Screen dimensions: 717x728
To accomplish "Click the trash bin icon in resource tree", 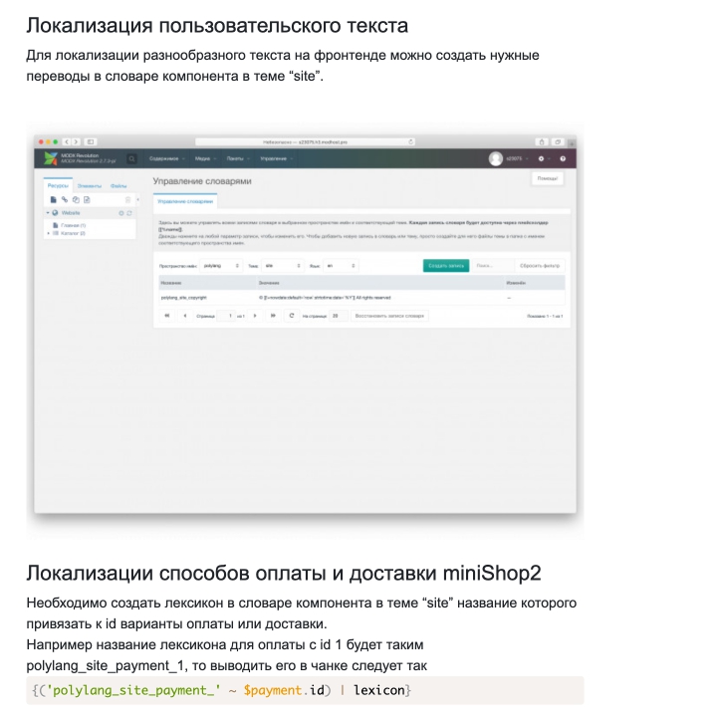I will 127,199.
